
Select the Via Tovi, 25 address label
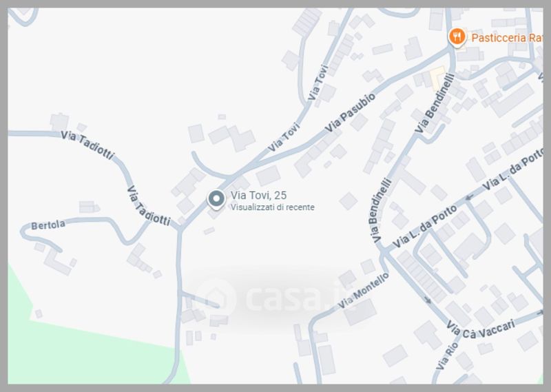tap(259, 195)
